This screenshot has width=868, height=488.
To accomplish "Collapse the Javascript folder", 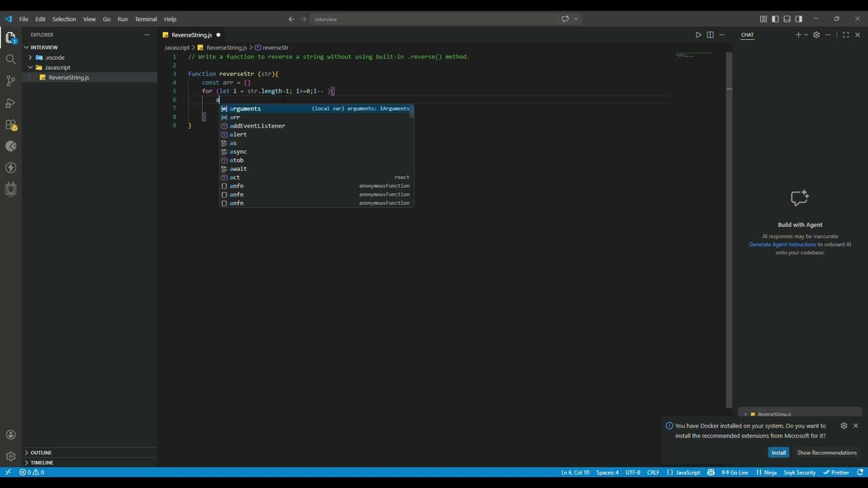I will click(x=90, y=68).
